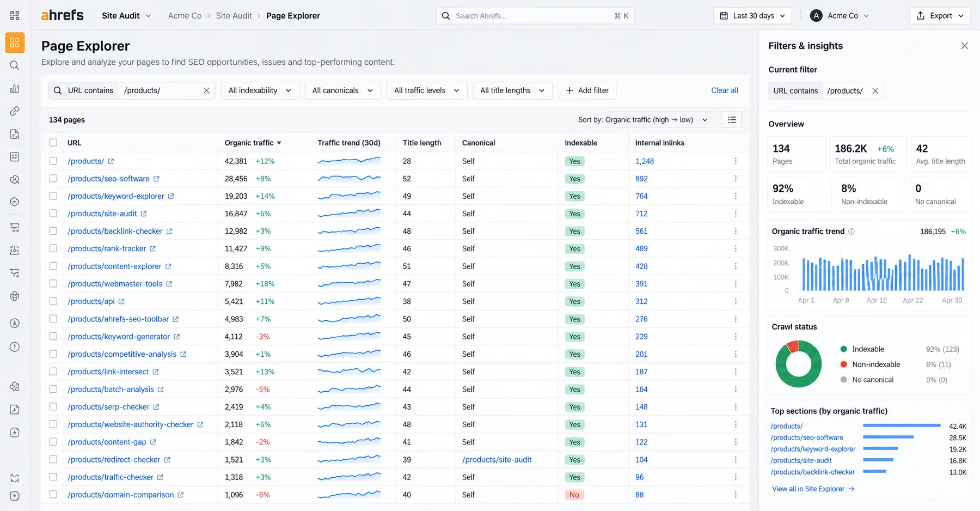Click the Canonical column header

coord(479,143)
